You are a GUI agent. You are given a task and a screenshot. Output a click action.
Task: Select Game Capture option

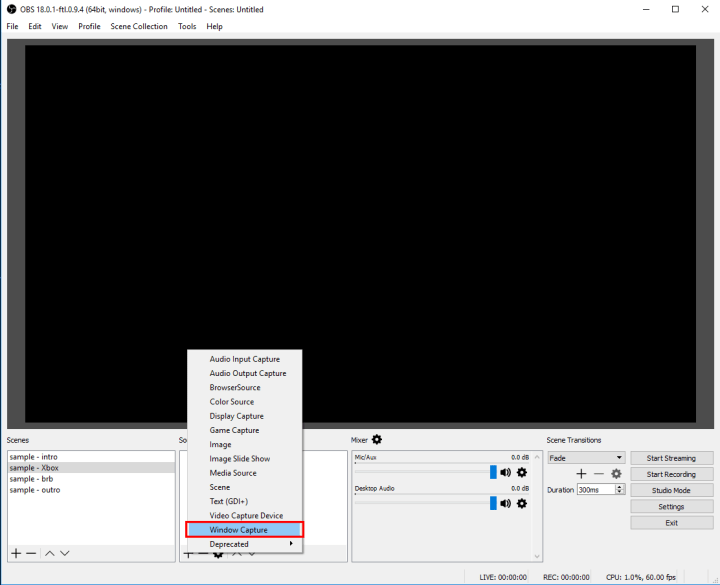(244, 430)
